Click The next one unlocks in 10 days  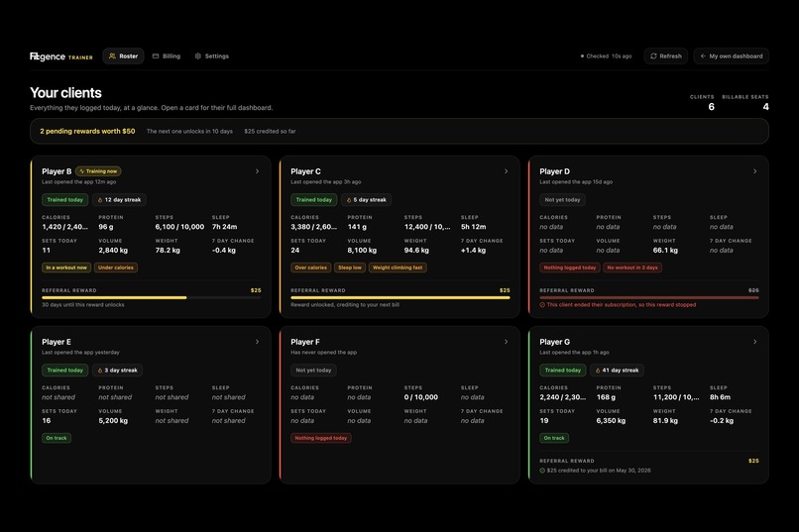click(x=189, y=132)
